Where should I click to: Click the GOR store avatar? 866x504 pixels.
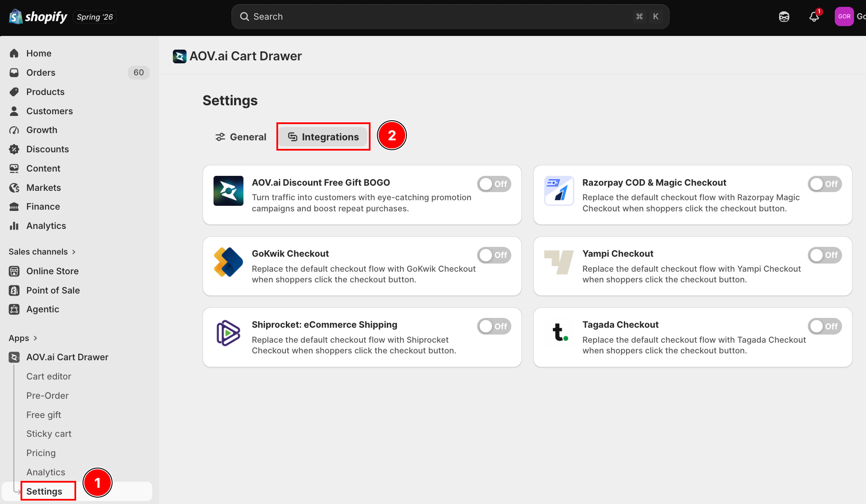point(844,17)
